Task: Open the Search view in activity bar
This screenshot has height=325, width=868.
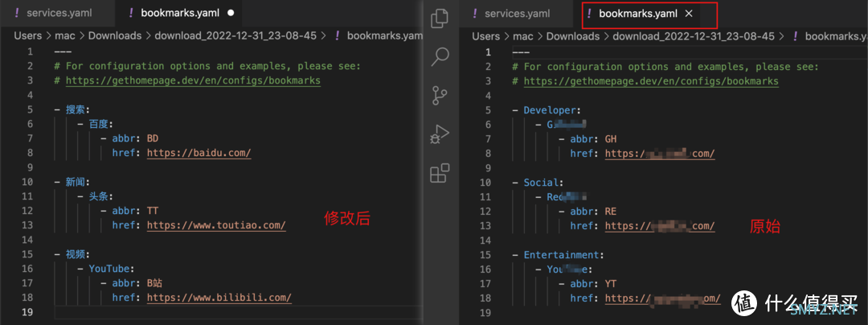Action: click(440, 56)
